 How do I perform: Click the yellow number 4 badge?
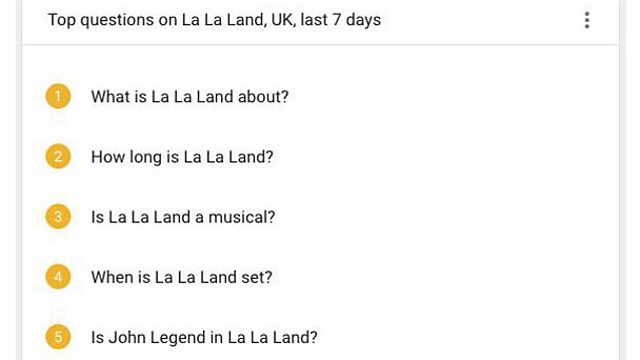pos(58,277)
